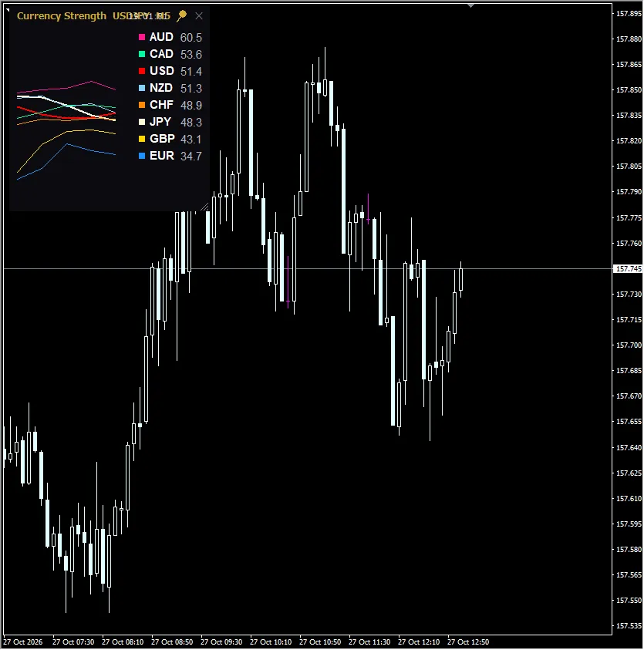Select the USD currency label
Viewport: 644px width, 650px height.
click(162, 71)
